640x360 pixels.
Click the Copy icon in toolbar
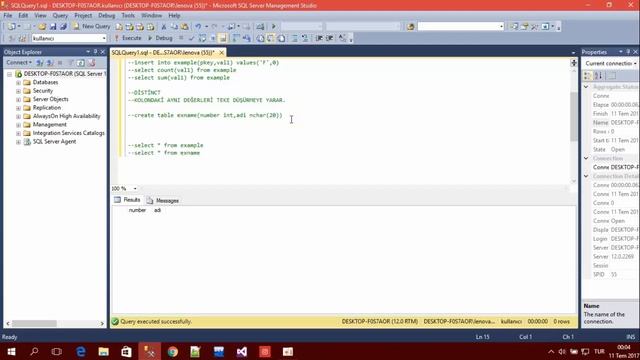click(x=174, y=27)
